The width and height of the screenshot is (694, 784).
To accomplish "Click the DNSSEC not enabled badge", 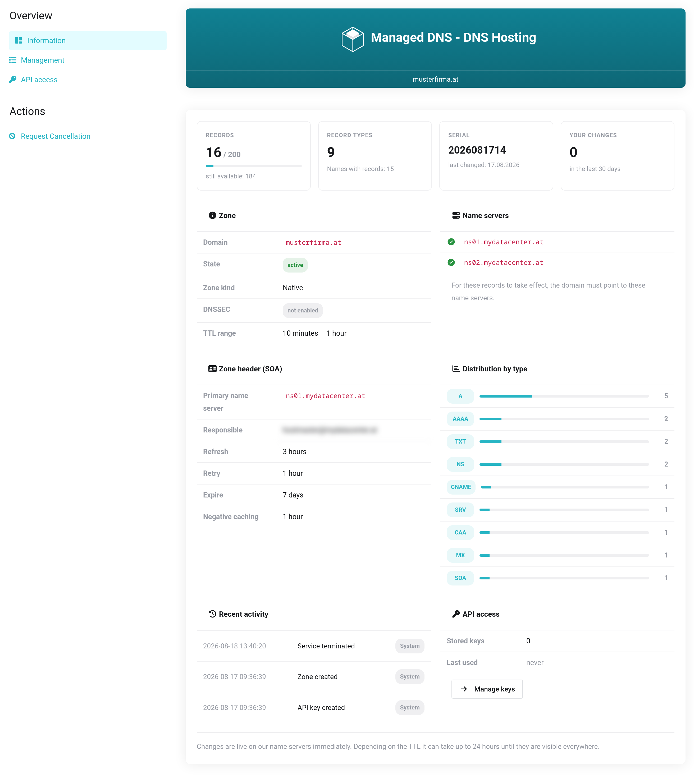I will click(303, 311).
